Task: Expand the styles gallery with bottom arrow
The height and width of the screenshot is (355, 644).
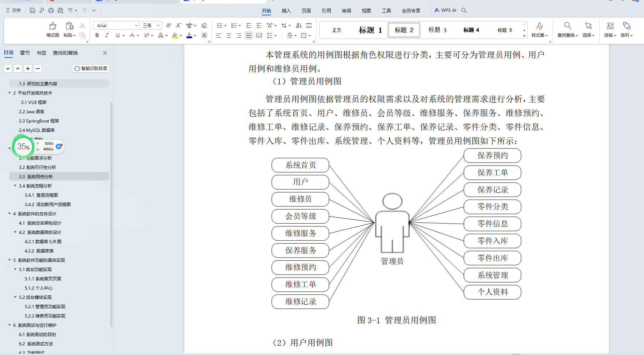Action: [x=524, y=36]
